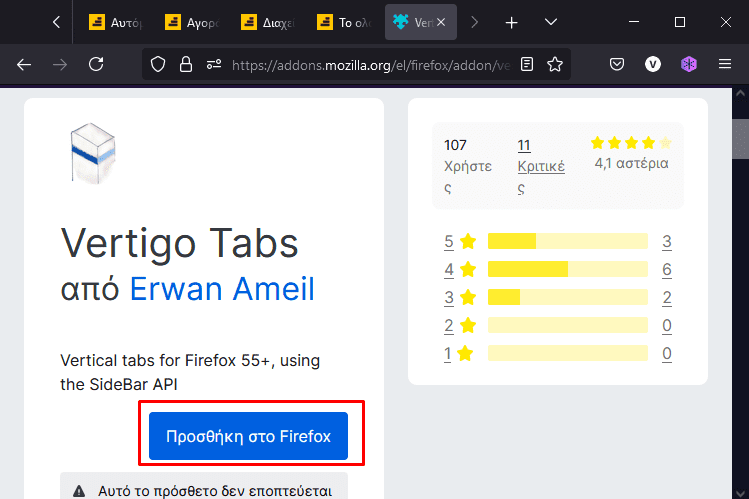The width and height of the screenshot is (749, 499).
Task: Select the 'Vertical tabs for Firefox 55+' description
Action: tap(190, 372)
